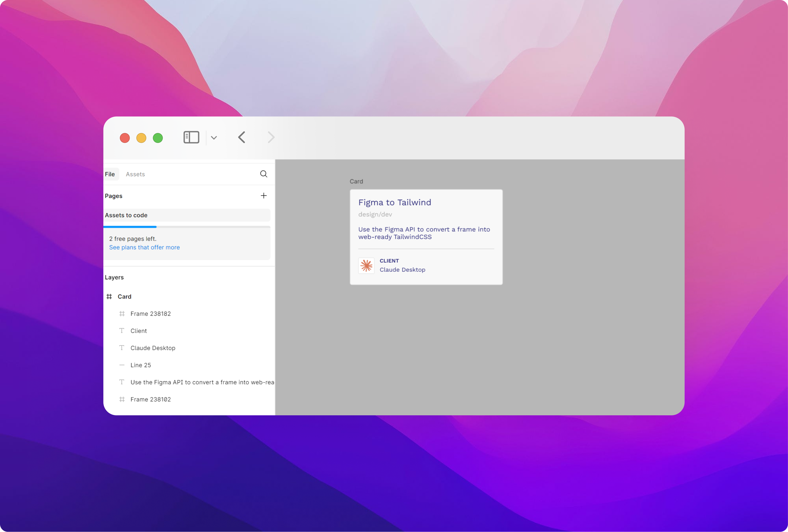Screen dimensions: 788x532
Task: Go forward with the right arrow
Action: coord(271,137)
